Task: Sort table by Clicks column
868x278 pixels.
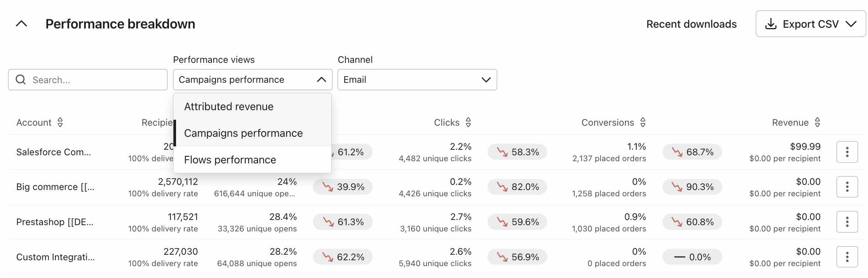Action: (468, 122)
